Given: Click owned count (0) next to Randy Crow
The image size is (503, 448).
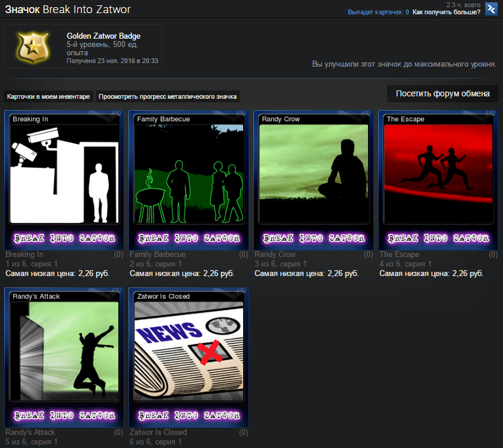Looking at the screenshot, I should tap(368, 255).
